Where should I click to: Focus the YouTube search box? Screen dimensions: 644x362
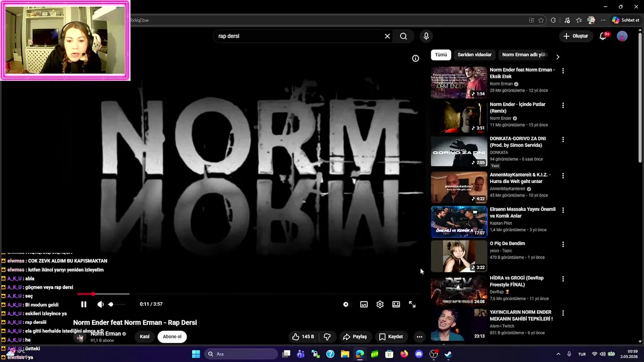coord(299,36)
